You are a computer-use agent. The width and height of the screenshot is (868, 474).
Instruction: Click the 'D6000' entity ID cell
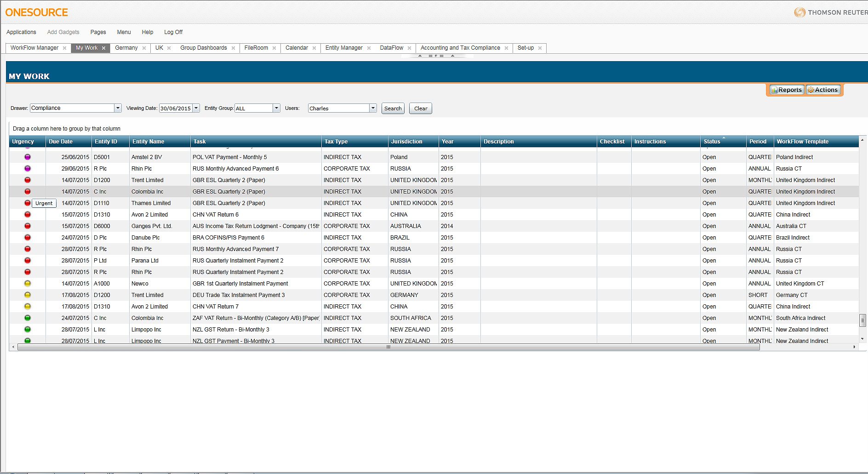click(110, 226)
